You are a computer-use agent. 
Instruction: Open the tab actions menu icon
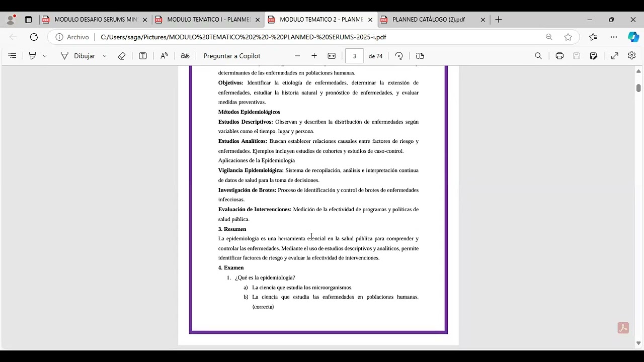(28, 20)
